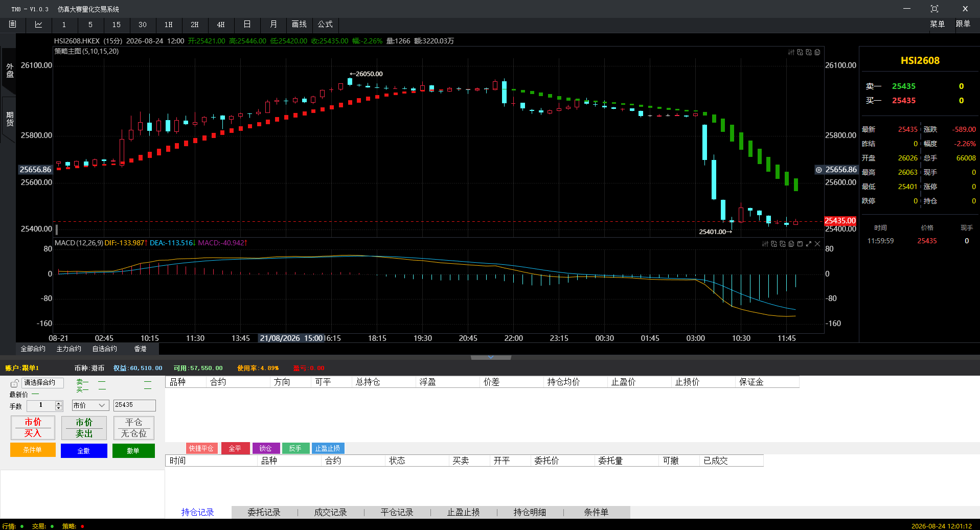
Task: Select the 4H period
Action: (x=221, y=25)
